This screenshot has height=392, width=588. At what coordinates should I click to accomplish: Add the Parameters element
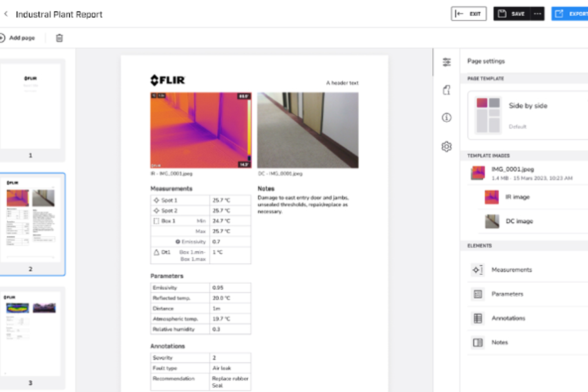click(x=507, y=294)
